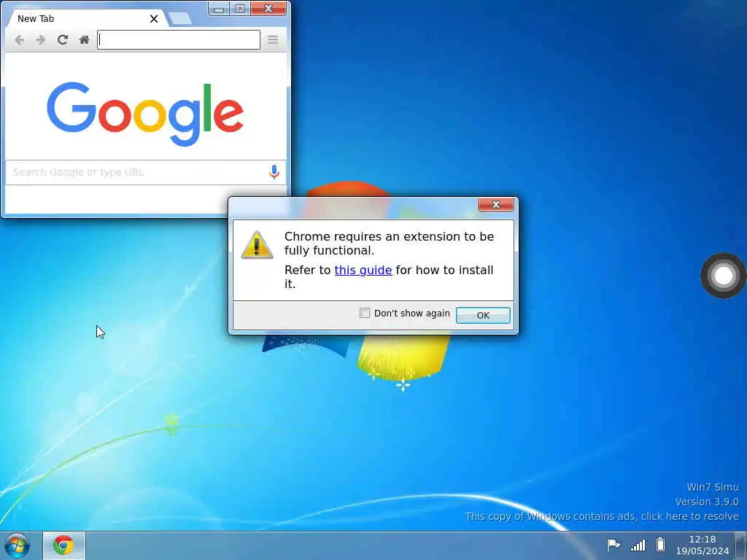Viewport: 747px width, 560px height.
Task: Click the Google logo
Action: 145,114
